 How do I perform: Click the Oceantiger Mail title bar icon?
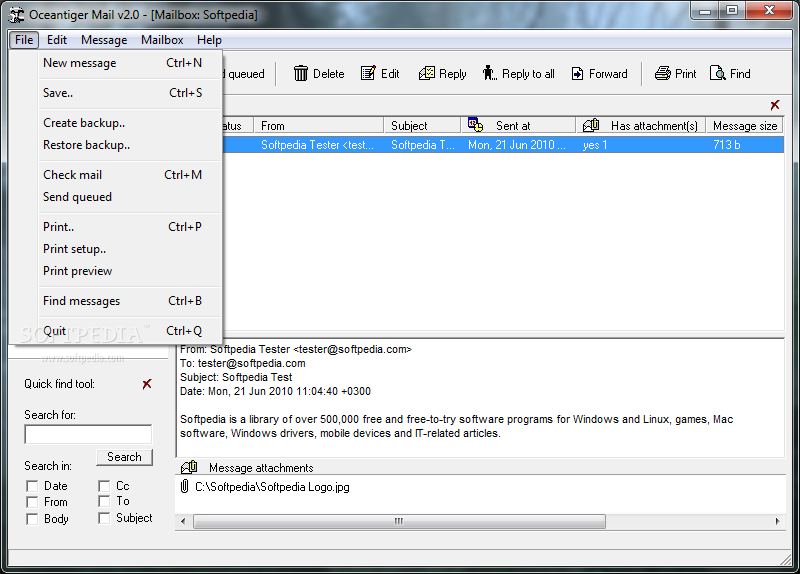pos(16,15)
